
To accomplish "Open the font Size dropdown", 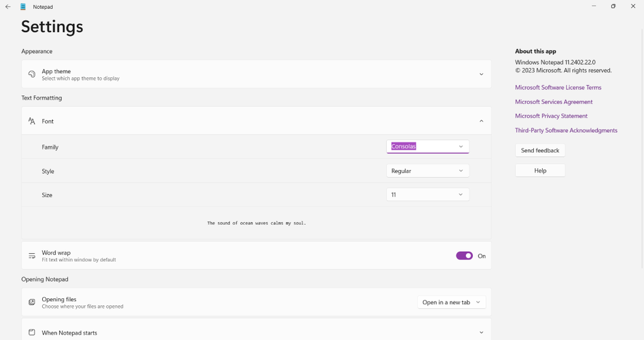I will pyautogui.click(x=428, y=195).
